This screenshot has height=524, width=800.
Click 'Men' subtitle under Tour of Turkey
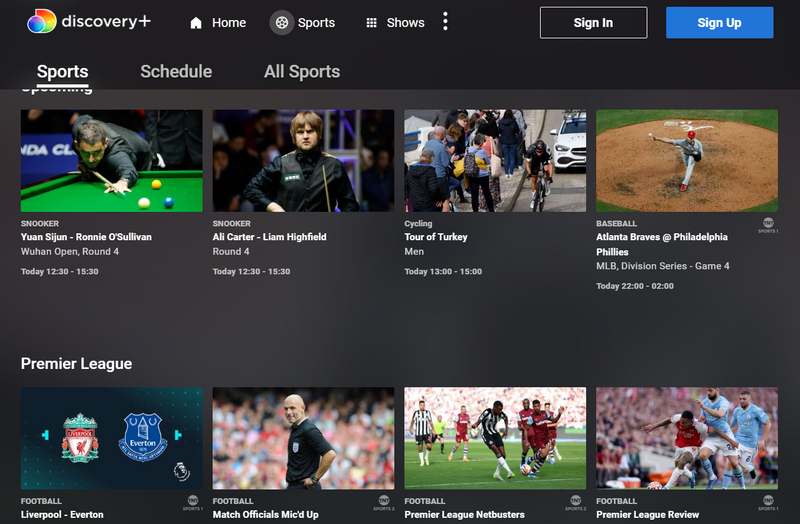(x=414, y=252)
